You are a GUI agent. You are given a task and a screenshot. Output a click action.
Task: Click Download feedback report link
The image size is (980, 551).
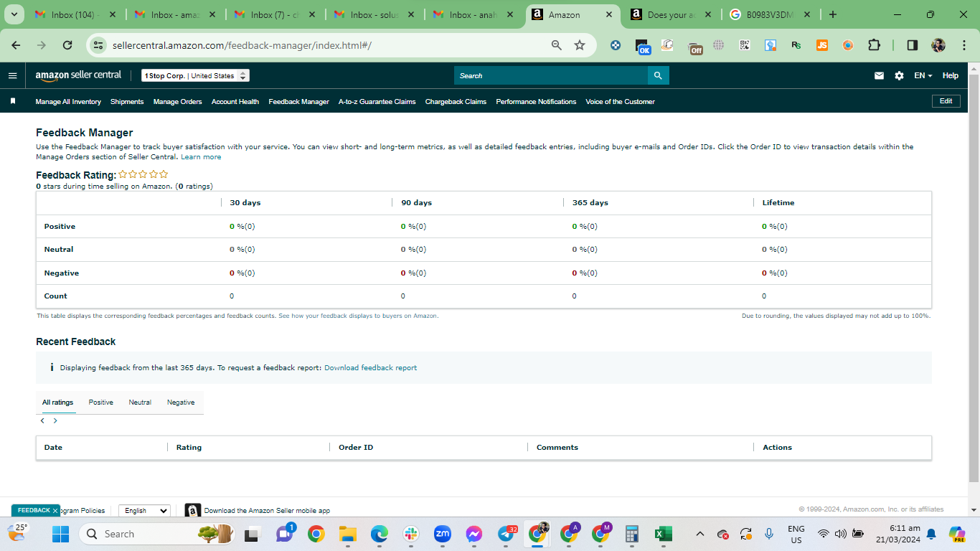(x=370, y=368)
